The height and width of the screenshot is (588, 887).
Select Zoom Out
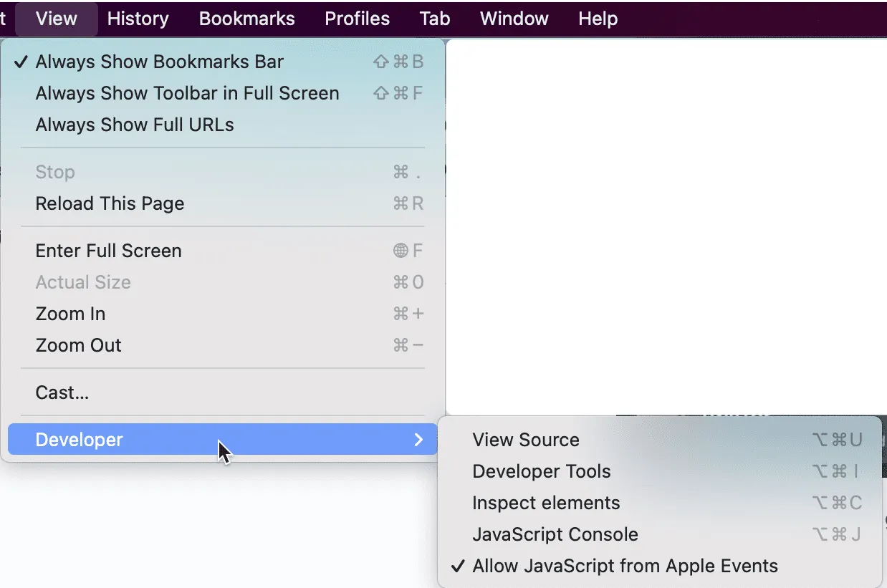(x=78, y=346)
